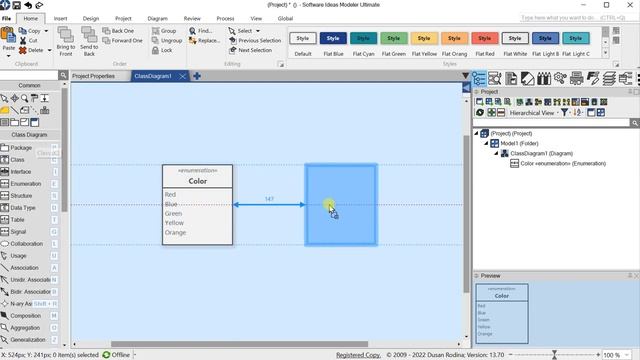Click the Project panel search magnifier
Image resolution: width=640 pixels, height=360 pixels.
[635, 122]
